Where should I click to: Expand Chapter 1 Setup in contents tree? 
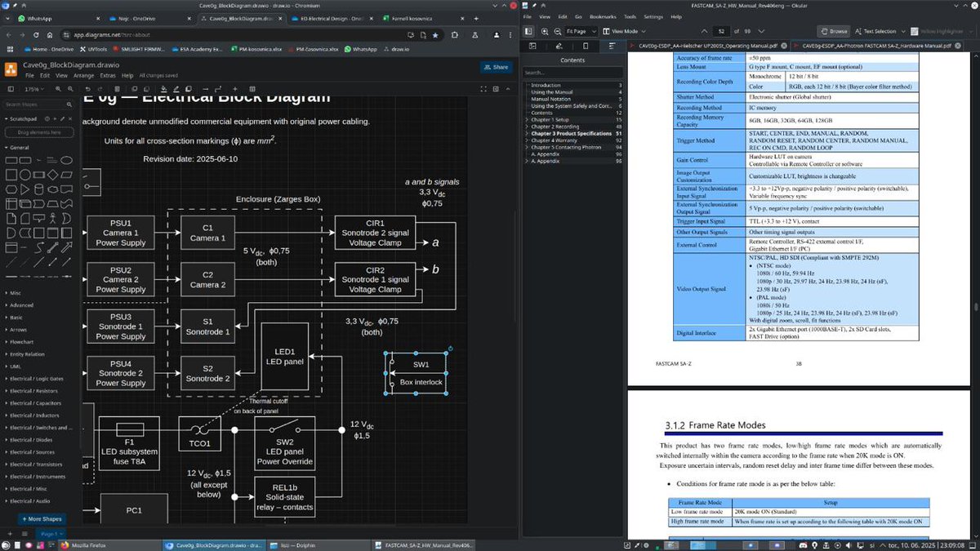point(527,119)
